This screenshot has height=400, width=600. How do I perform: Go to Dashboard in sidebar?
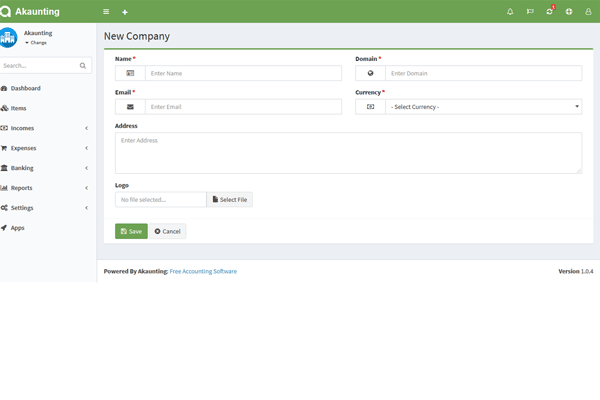(25, 88)
